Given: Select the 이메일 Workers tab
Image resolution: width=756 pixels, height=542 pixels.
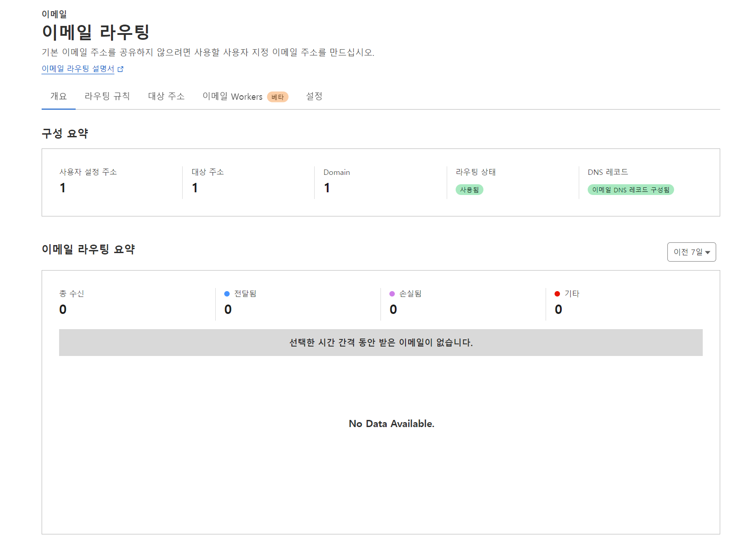Looking at the screenshot, I should click(x=232, y=97).
